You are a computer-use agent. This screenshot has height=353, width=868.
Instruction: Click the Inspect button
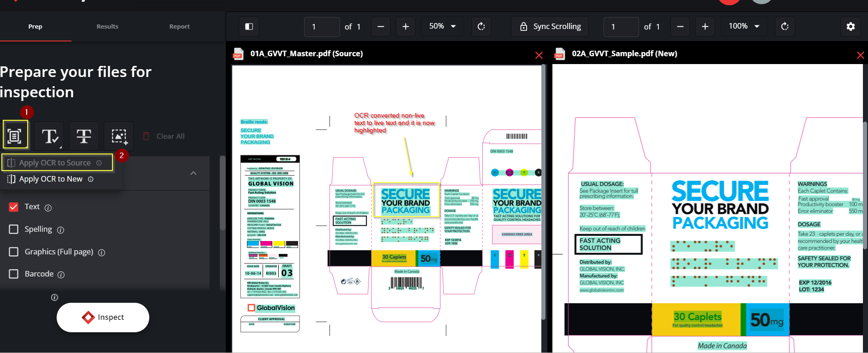point(103,317)
